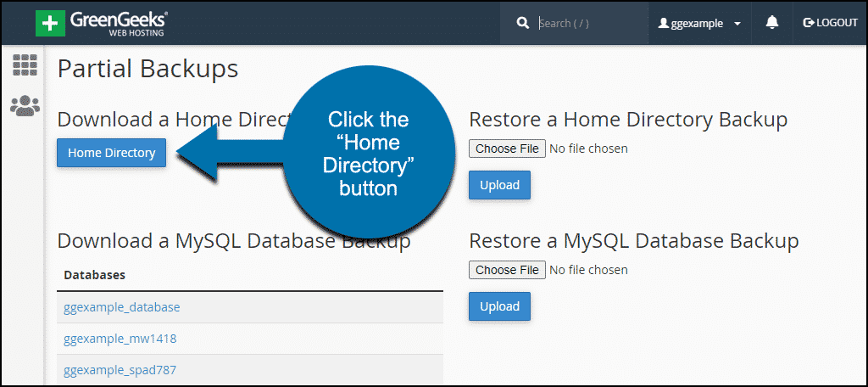Expand the ggexample account dropdown
The image size is (868, 387).
pos(737,24)
